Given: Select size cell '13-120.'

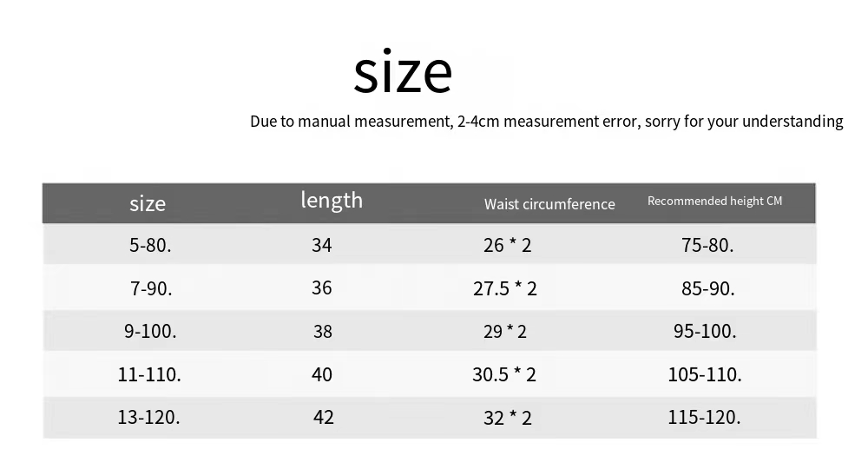Looking at the screenshot, I should 148,417.
